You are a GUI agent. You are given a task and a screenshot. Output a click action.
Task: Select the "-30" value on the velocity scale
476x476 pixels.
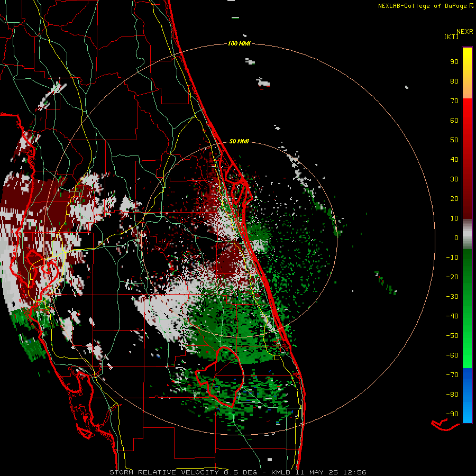pyautogui.click(x=452, y=296)
